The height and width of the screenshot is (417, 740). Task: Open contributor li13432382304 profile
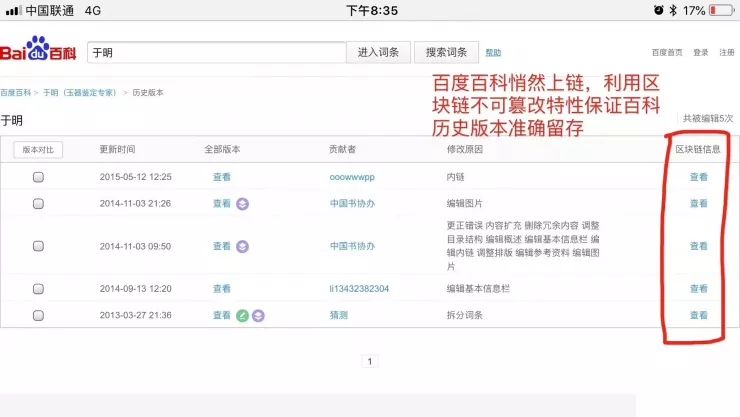[x=359, y=289]
